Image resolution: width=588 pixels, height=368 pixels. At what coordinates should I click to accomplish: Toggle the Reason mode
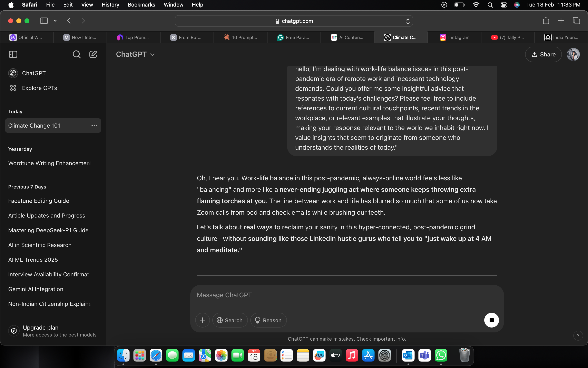click(x=268, y=320)
